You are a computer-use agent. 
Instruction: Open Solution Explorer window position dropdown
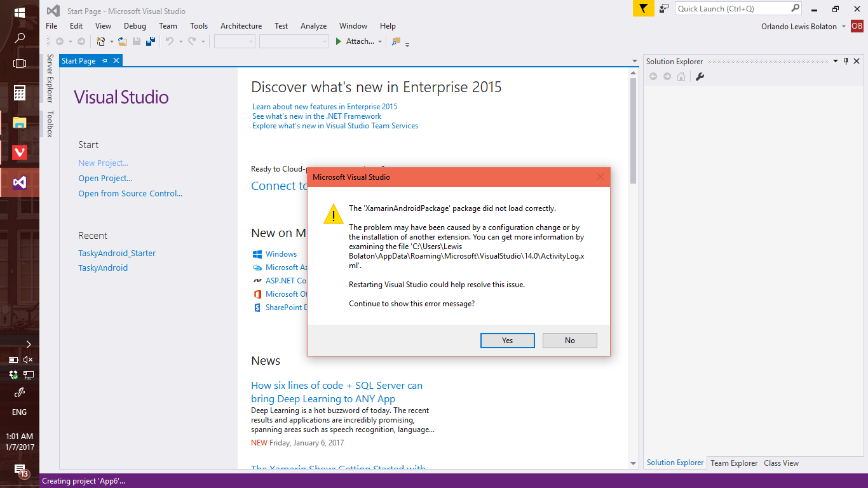pyautogui.click(x=836, y=61)
